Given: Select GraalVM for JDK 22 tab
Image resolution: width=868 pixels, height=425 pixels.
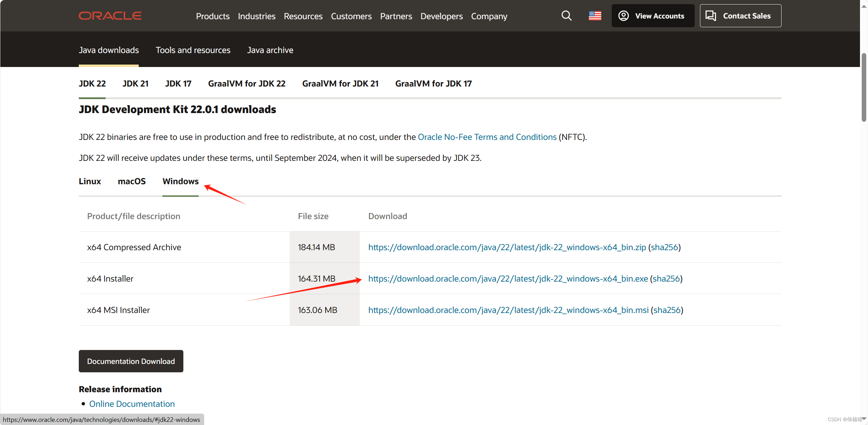Looking at the screenshot, I should [x=246, y=83].
